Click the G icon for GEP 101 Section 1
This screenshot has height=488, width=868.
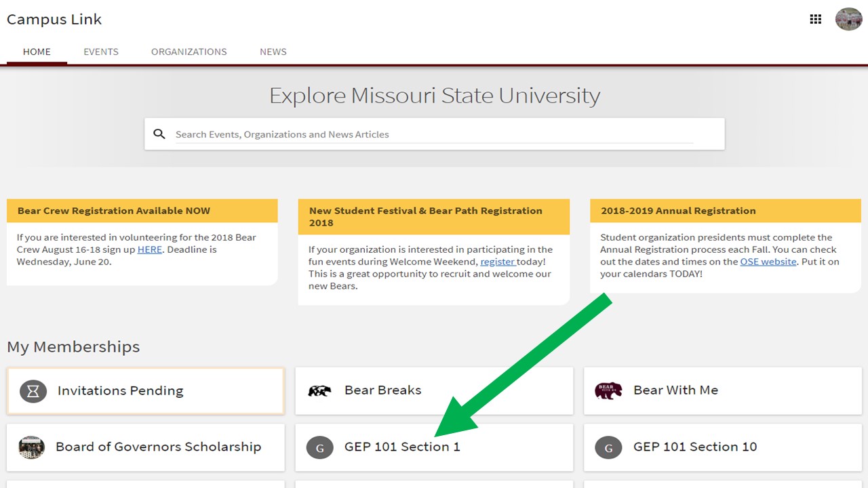point(319,447)
